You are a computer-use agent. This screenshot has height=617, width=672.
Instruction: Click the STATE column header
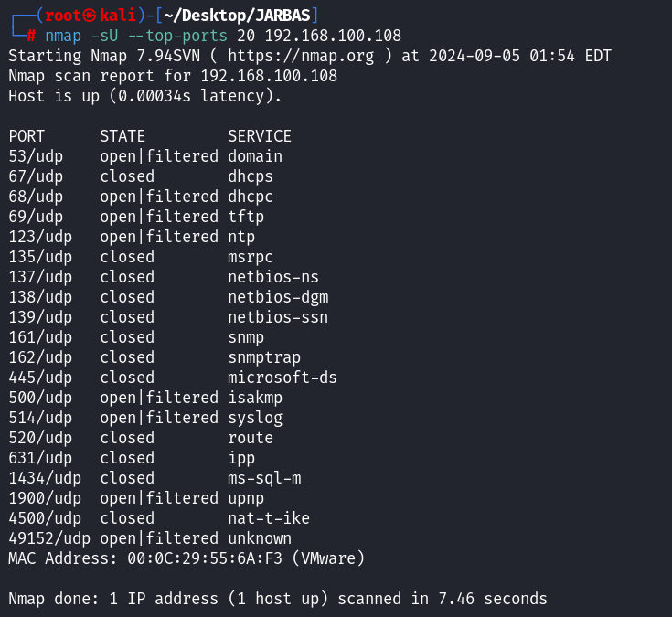[123, 136]
